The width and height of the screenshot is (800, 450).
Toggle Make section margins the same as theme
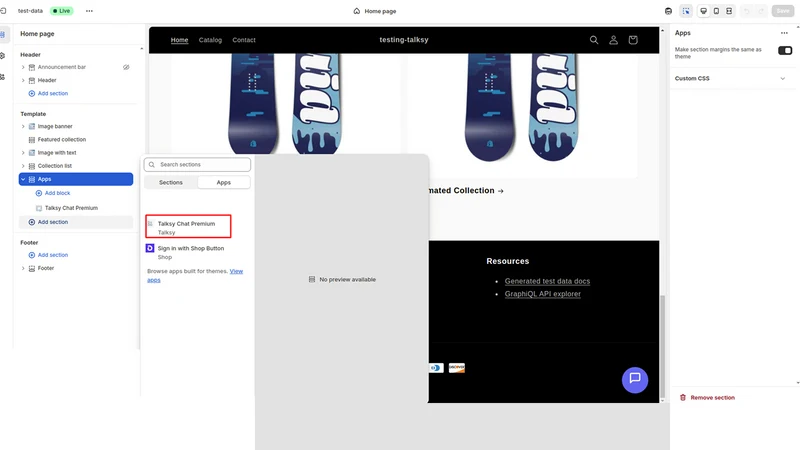coord(785,50)
